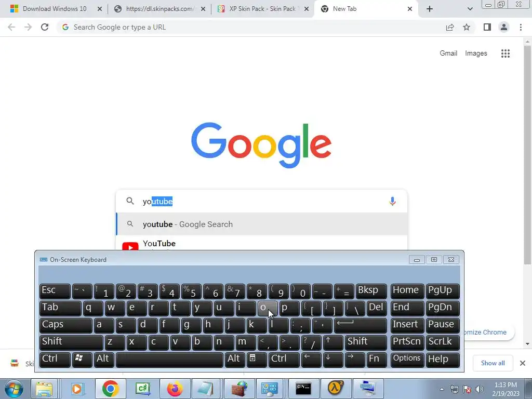Open the Windows Start orb
The width and height of the screenshot is (532, 399).
pyautogui.click(x=14, y=389)
